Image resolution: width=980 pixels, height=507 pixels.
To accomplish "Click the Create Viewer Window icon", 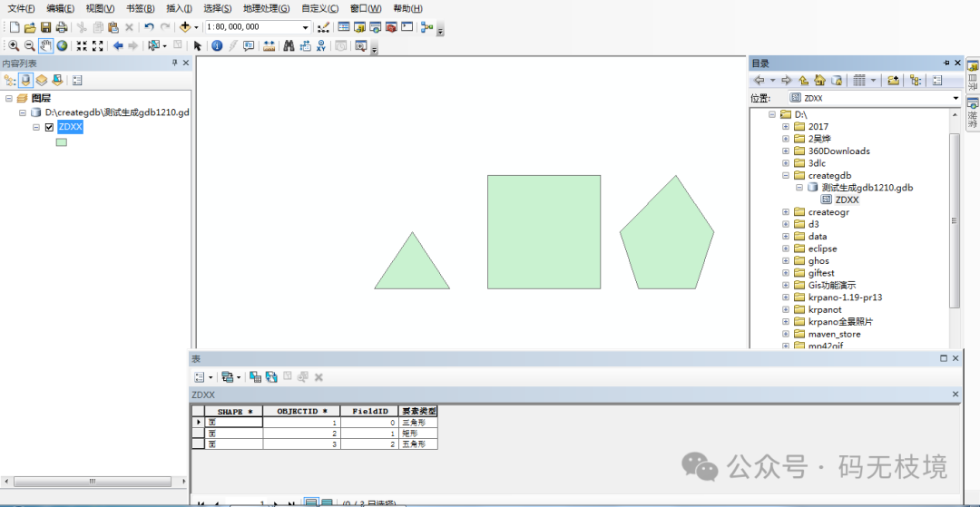I will click(360, 45).
